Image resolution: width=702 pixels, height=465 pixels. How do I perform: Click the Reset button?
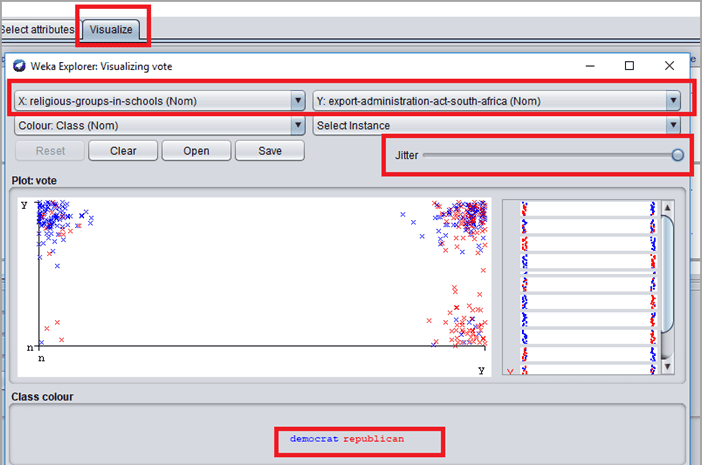50,151
